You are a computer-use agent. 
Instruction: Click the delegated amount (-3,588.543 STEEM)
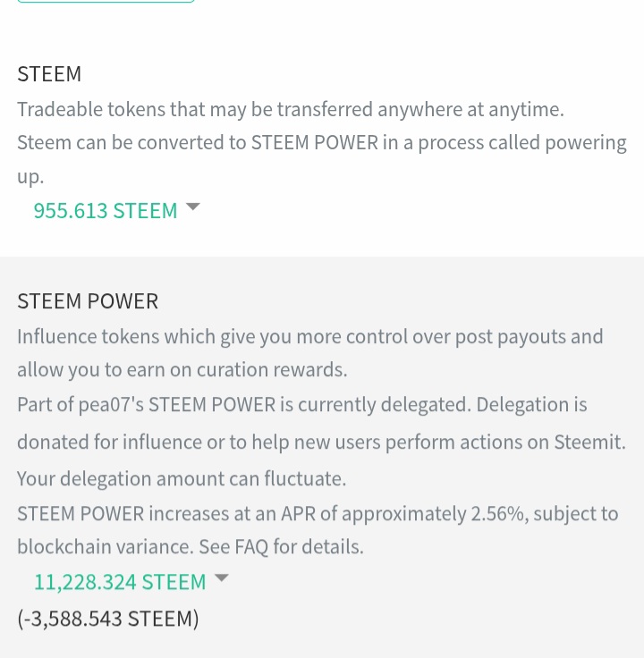108,618
